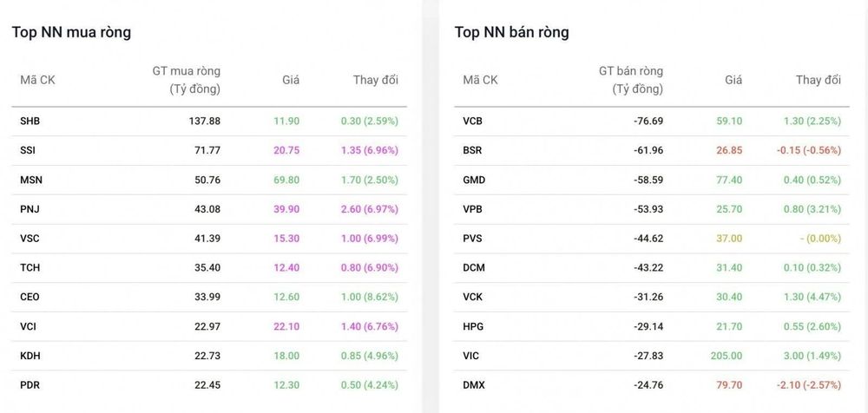This screenshot has height=413, width=868.
Task: Click Thay đổi header in net-sell table
Action: (x=819, y=80)
